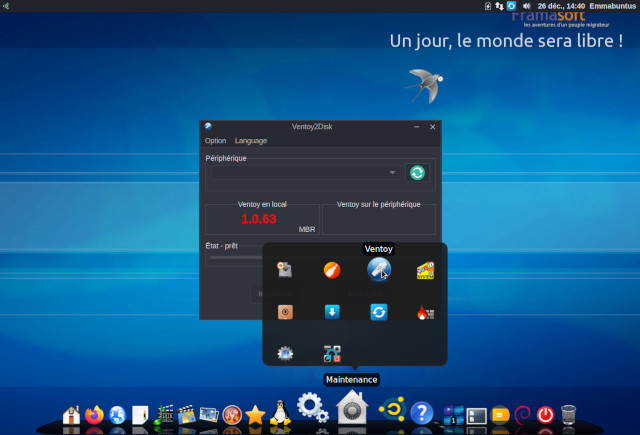Open the clock showing 26 déc., 14:40
This screenshot has height=435, width=640.
point(561,6)
